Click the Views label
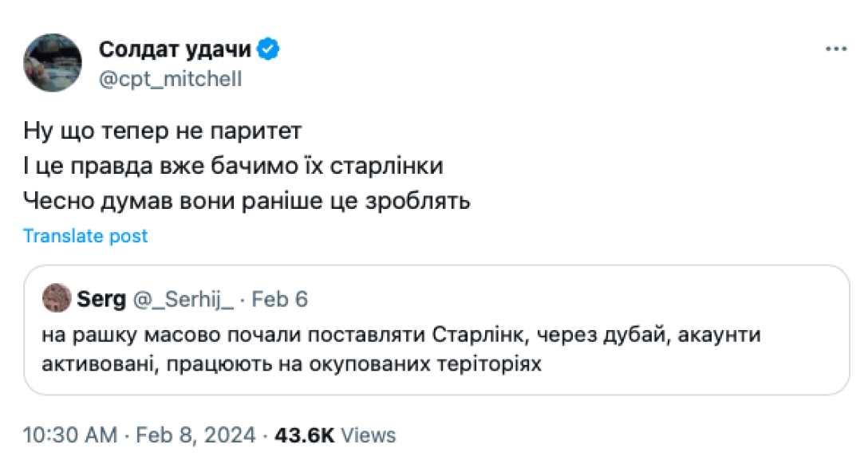Viewport: 868px width, 460px height. [368, 435]
